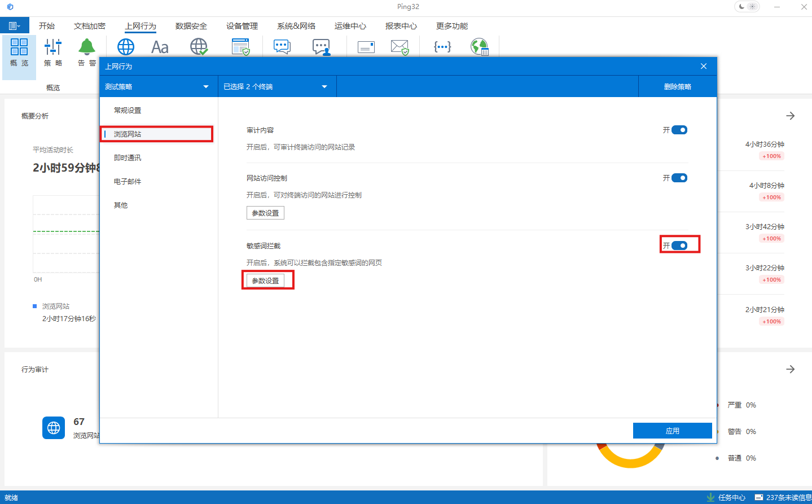The width and height of the screenshot is (812, 504).
Task: Open the email audit envelope icon
Action: 366,47
